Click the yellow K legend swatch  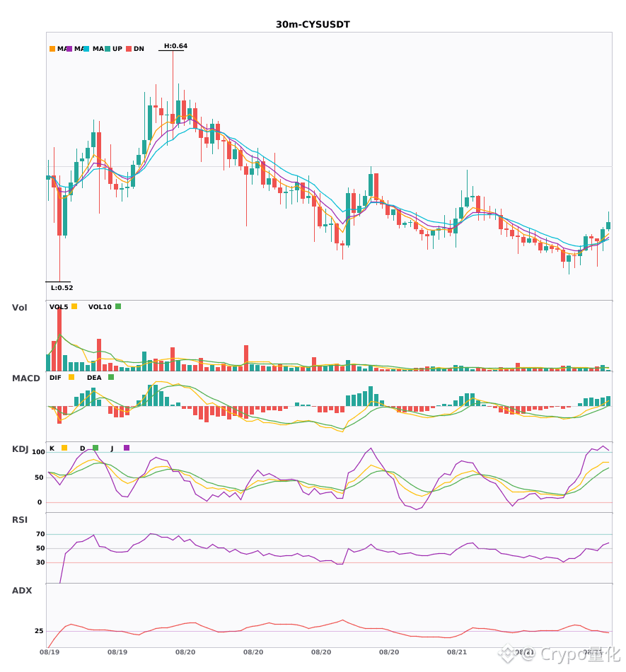tap(64, 448)
